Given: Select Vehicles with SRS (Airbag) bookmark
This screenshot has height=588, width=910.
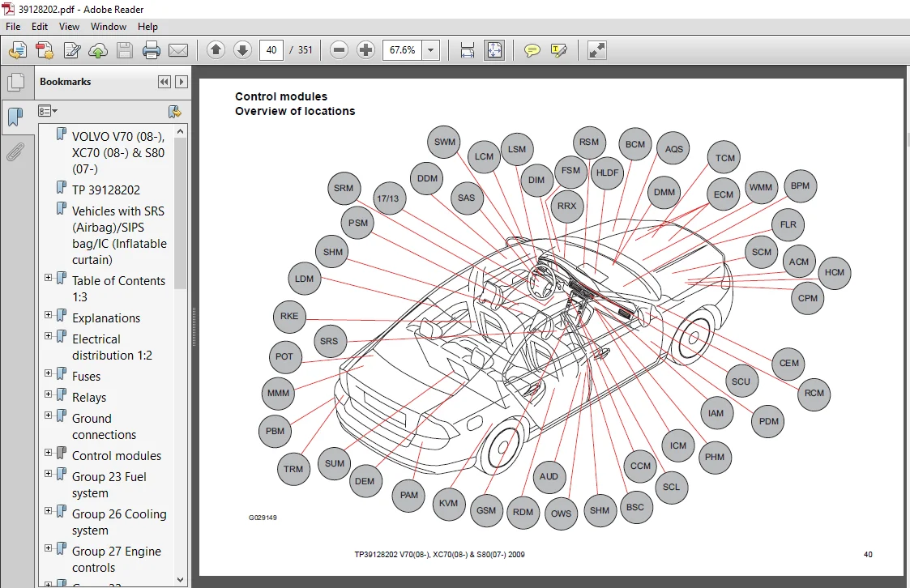Looking at the screenshot, I should (x=119, y=236).
